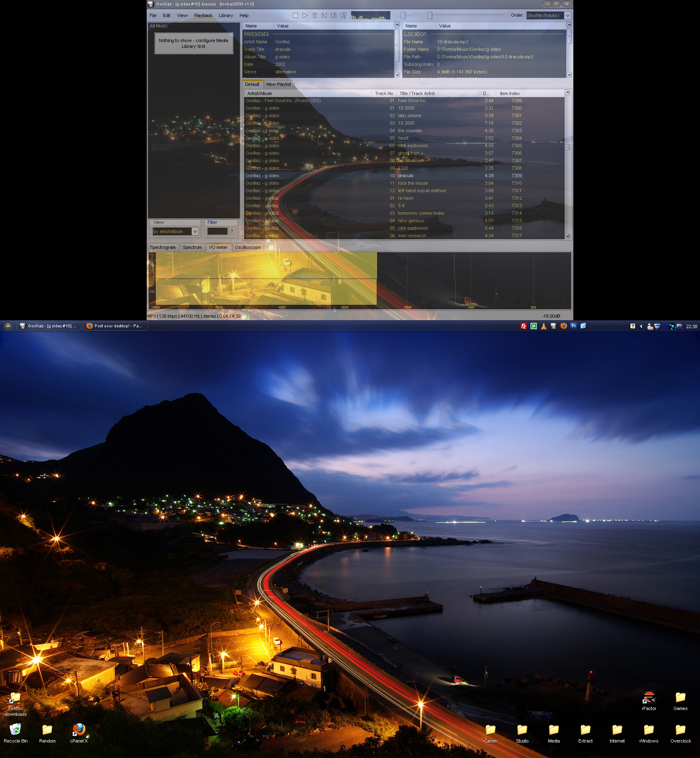Click the toolbar spectrum visualization

[370, 15]
